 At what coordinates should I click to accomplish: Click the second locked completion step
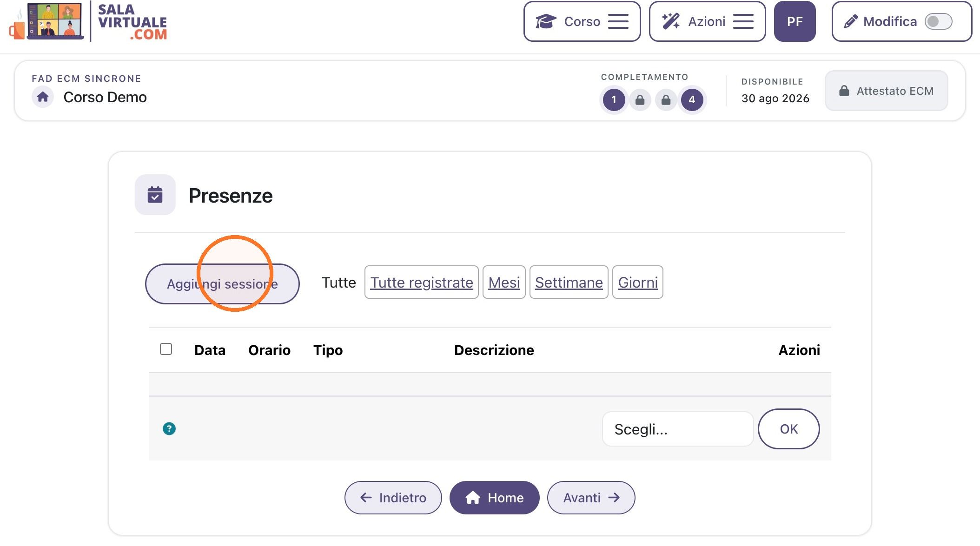[x=666, y=99]
